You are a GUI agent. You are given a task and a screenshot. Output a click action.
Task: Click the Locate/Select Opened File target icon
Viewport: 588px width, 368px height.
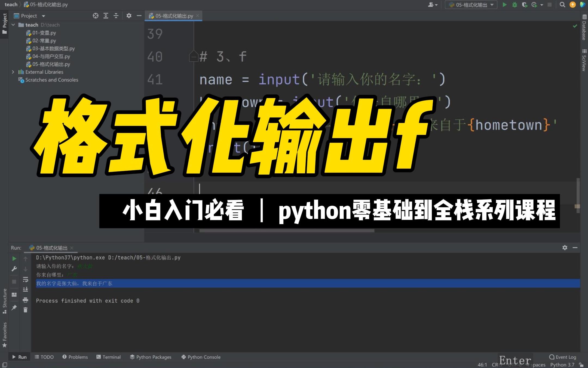(96, 16)
